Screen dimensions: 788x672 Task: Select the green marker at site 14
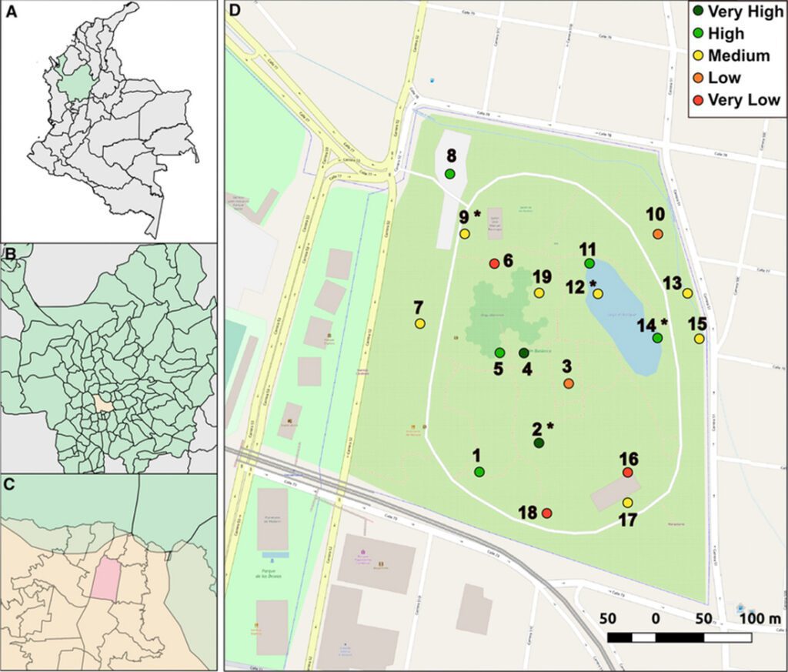(657, 338)
